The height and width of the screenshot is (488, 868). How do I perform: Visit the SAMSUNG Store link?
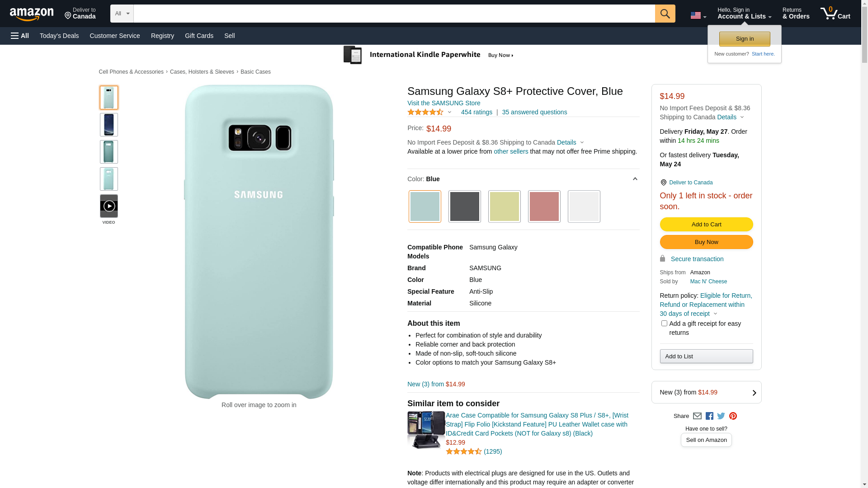coord(443,103)
